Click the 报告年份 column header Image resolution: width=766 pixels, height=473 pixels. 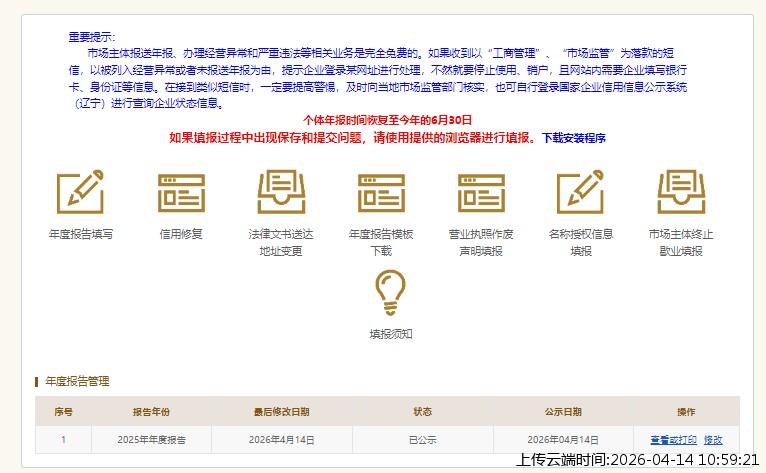tap(151, 411)
